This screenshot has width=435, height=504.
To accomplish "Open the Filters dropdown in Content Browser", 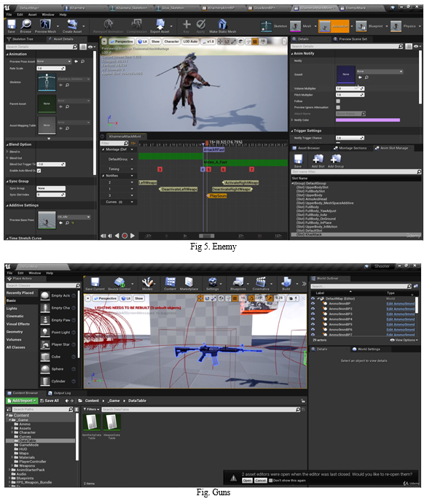I will tap(91, 409).
